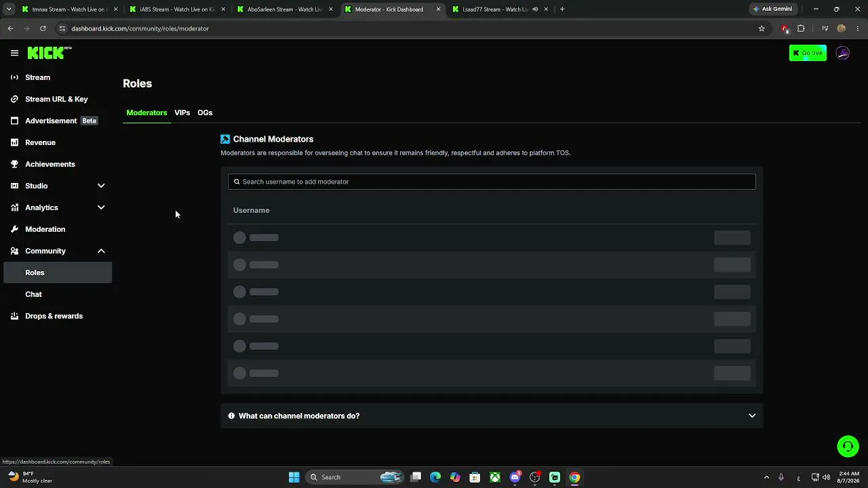This screenshot has width=868, height=488.
Task: Switch to the VIPs tab
Action: click(182, 113)
